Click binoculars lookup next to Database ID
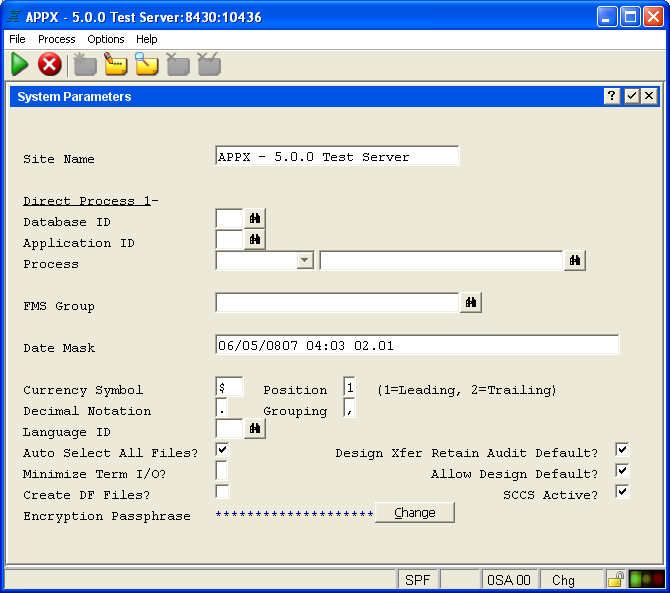Image resolution: width=670 pixels, height=593 pixels. click(255, 218)
